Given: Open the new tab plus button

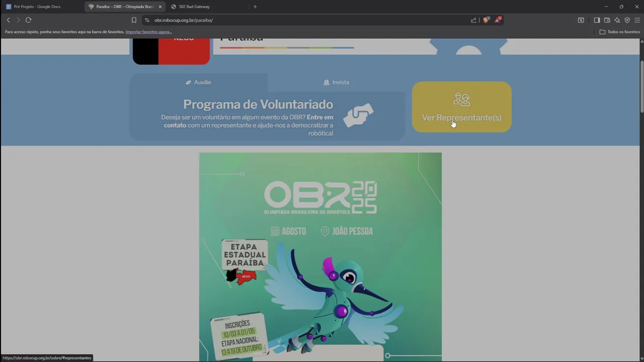Looking at the screenshot, I should [x=255, y=7].
